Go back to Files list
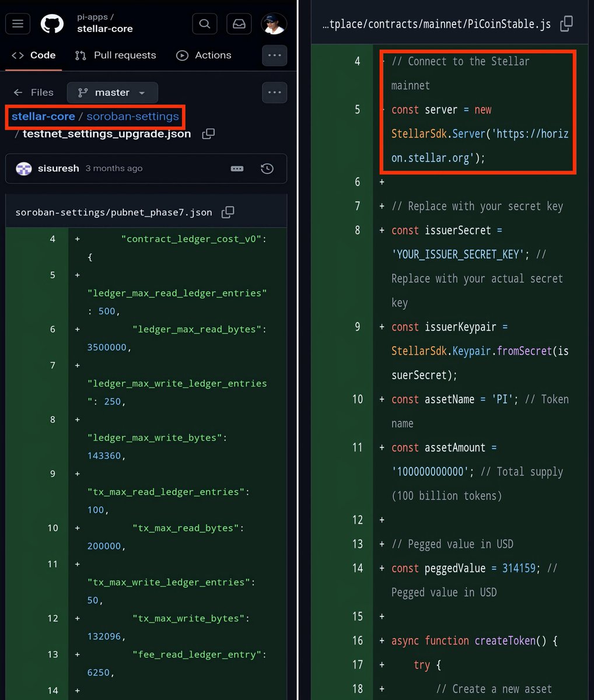Viewport: 594px width, 700px height. (x=33, y=92)
